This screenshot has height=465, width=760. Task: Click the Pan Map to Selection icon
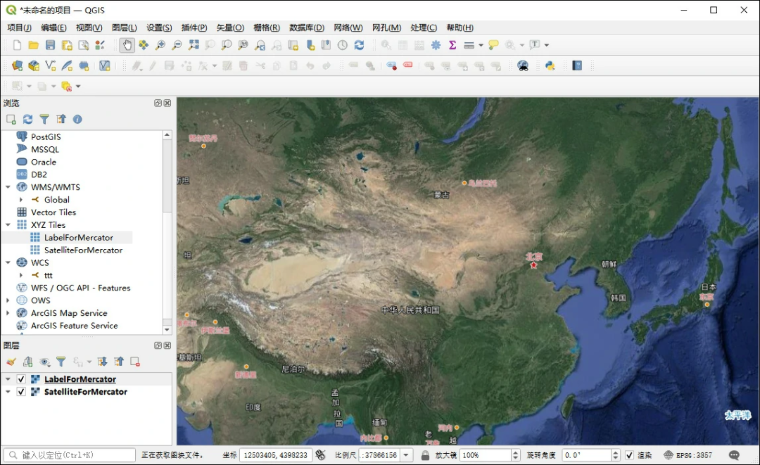[x=143, y=45]
